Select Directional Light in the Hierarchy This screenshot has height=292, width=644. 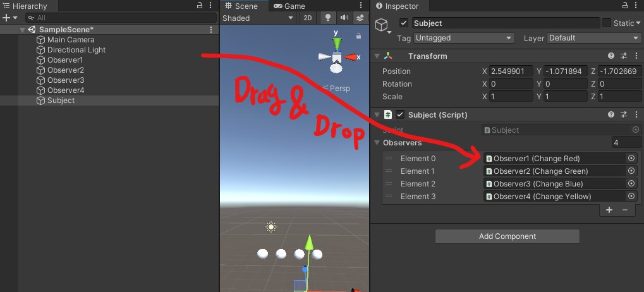point(76,50)
